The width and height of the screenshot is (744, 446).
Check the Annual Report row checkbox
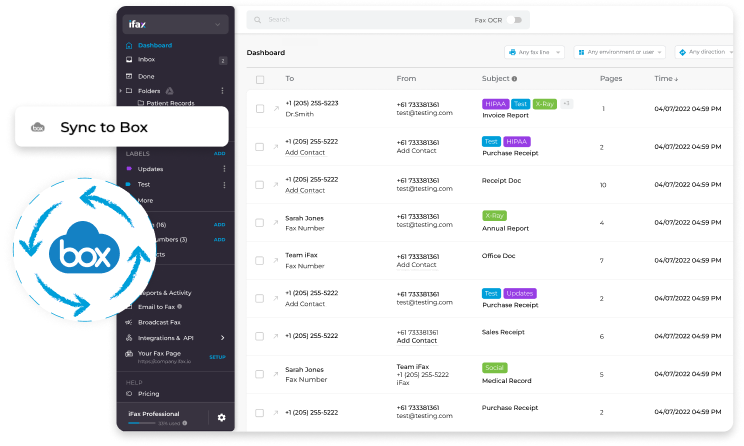pos(260,223)
